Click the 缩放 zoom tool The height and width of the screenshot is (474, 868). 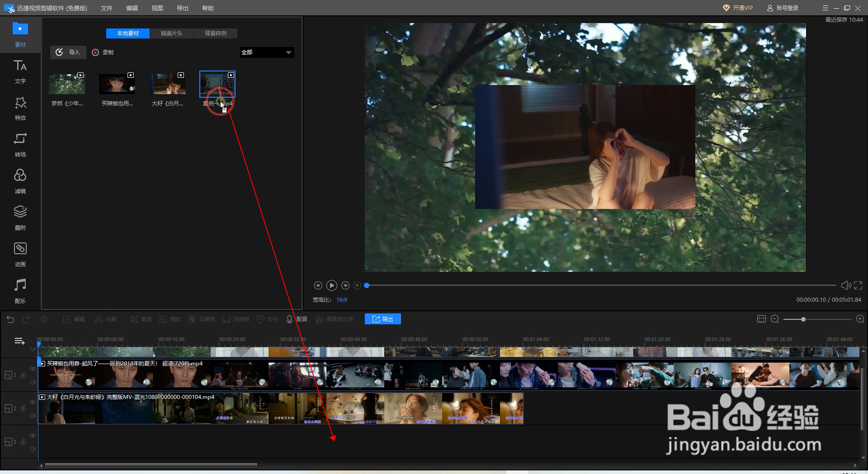coord(170,319)
